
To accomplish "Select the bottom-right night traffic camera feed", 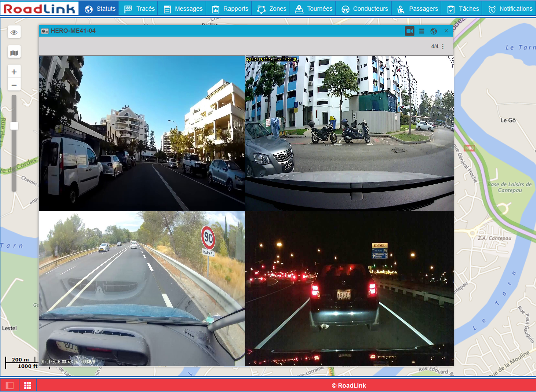I will 350,288.
